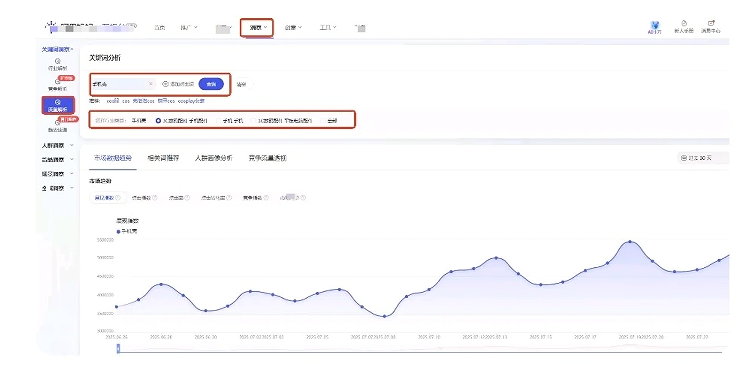This screenshot has height=365, width=746.
Task: Expand the 洞察 top navigation dropdown
Action: click(x=259, y=28)
